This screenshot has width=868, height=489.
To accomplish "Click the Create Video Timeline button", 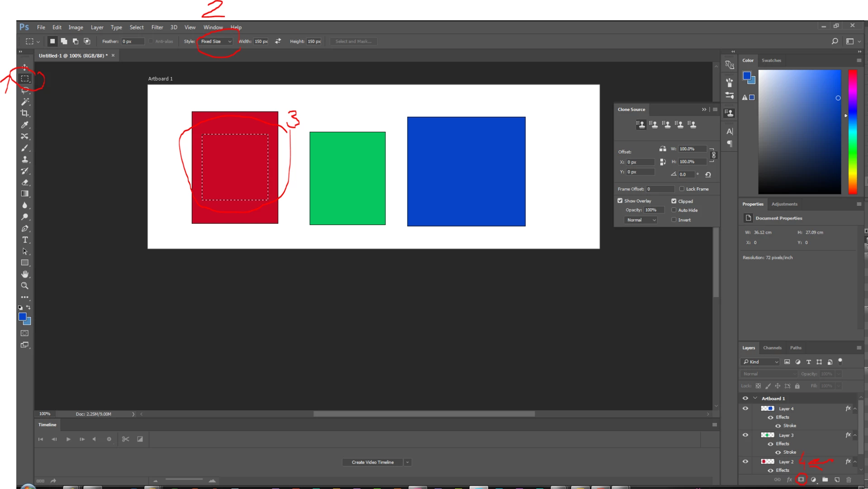I will coord(373,462).
